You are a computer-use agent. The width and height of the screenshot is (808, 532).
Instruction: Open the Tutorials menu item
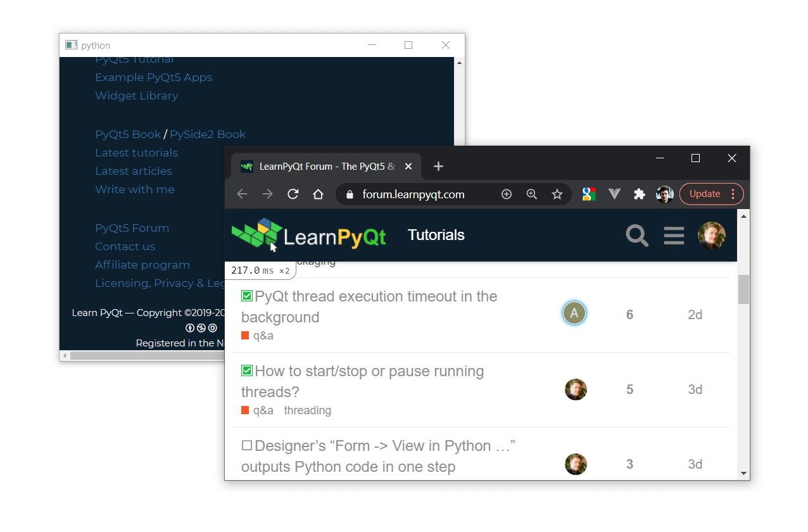pos(436,235)
